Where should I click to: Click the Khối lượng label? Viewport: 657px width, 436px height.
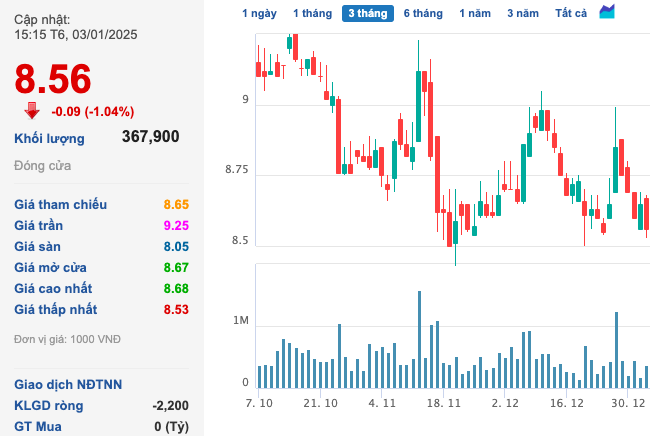(49, 138)
